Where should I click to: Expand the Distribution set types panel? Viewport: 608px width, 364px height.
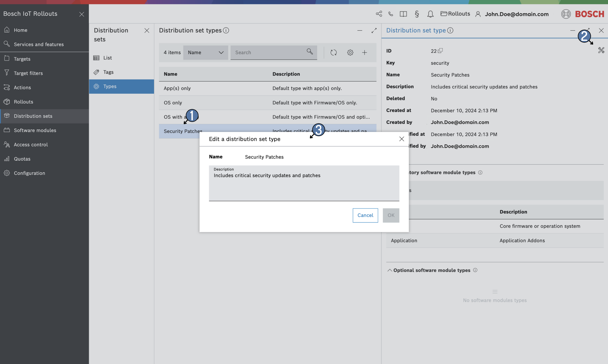point(374,30)
